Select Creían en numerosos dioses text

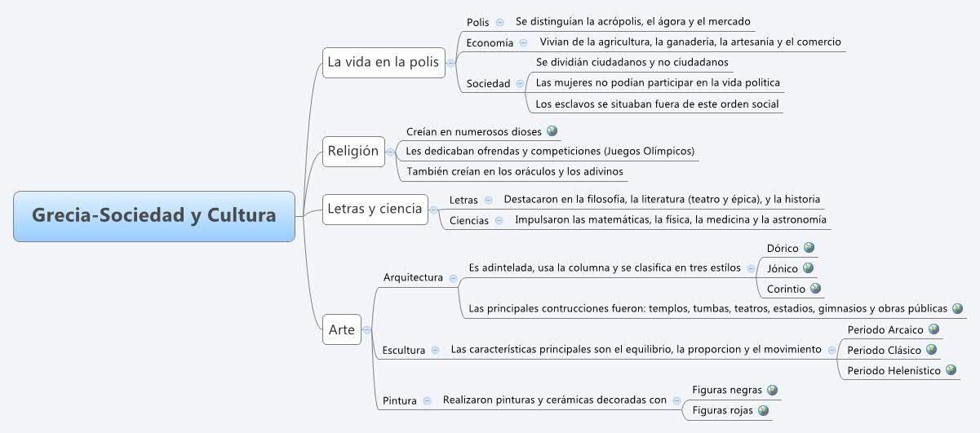[x=474, y=131]
